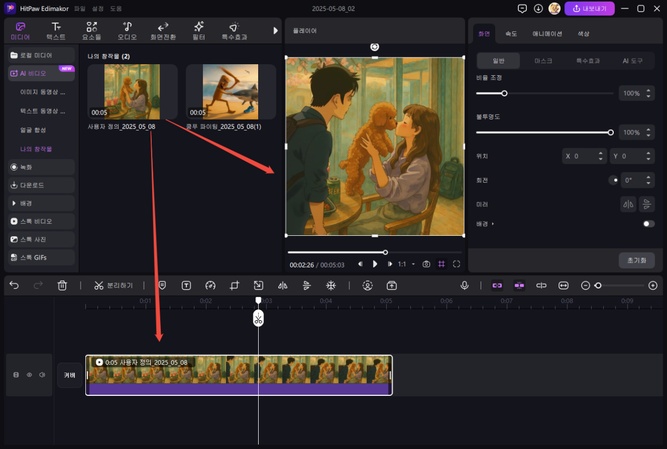
Task: Step forward one frame in the player
Action: click(x=389, y=264)
